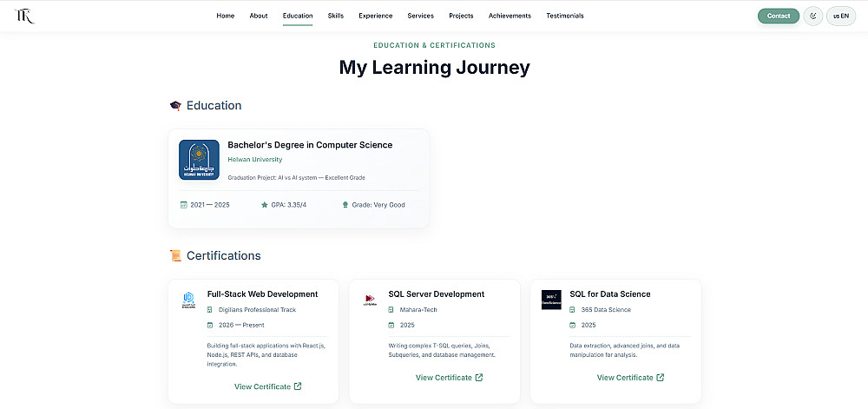Go to the Home nav item
This screenshot has width=868, height=409.
coord(226,16)
